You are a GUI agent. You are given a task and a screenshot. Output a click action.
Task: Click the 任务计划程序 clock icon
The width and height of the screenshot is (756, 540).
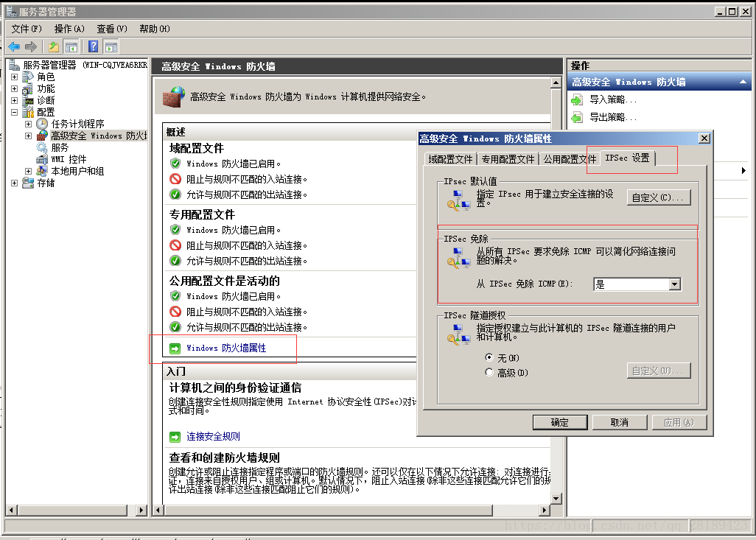click(42, 124)
